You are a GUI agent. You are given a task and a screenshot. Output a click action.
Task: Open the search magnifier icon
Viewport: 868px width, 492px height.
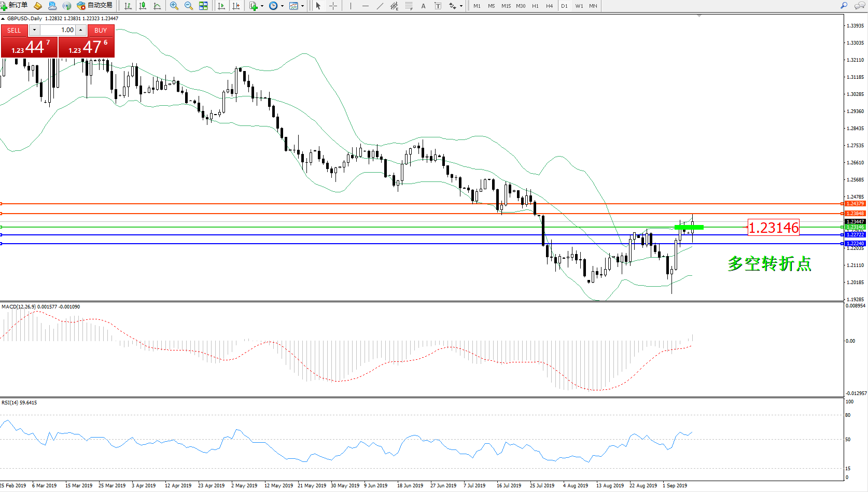tap(844, 6)
